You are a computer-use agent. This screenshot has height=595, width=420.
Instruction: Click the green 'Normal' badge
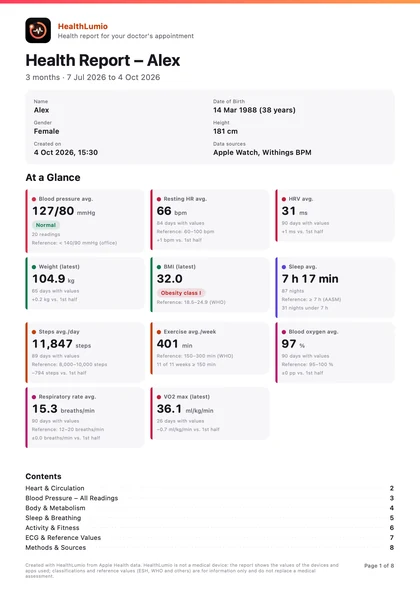[x=46, y=225]
